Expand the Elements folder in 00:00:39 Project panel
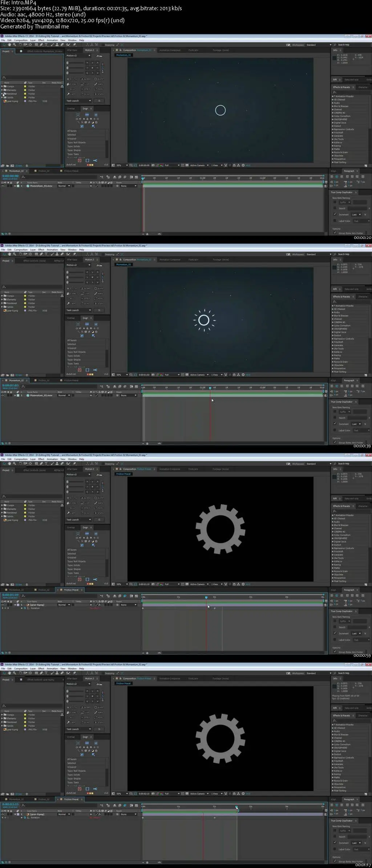Image resolution: width=372 pixels, height=868 pixels. click(2, 300)
